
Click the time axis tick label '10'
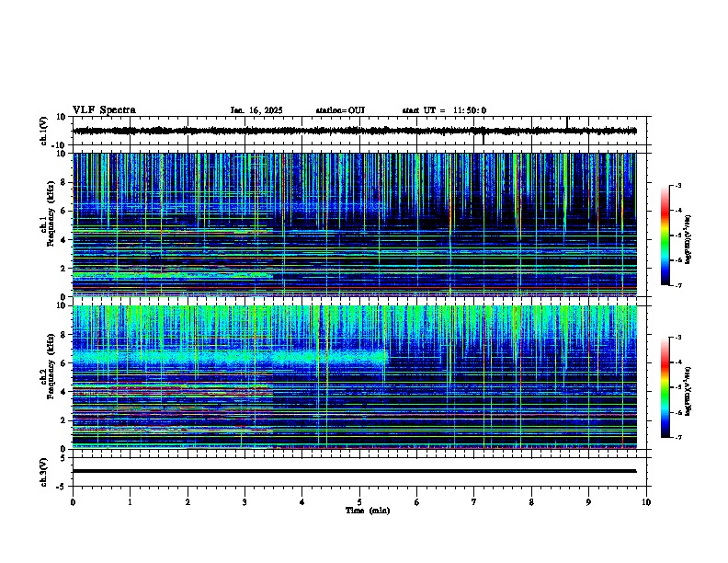point(646,502)
